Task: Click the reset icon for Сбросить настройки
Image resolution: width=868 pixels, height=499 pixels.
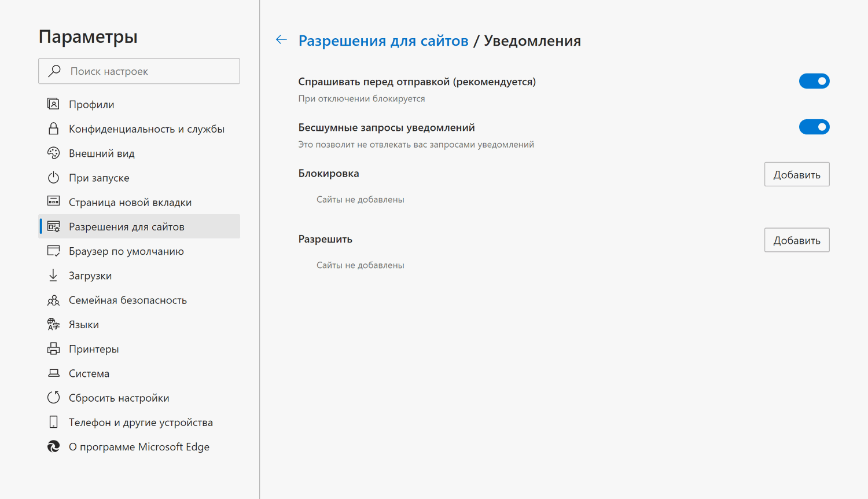Action: tap(53, 397)
